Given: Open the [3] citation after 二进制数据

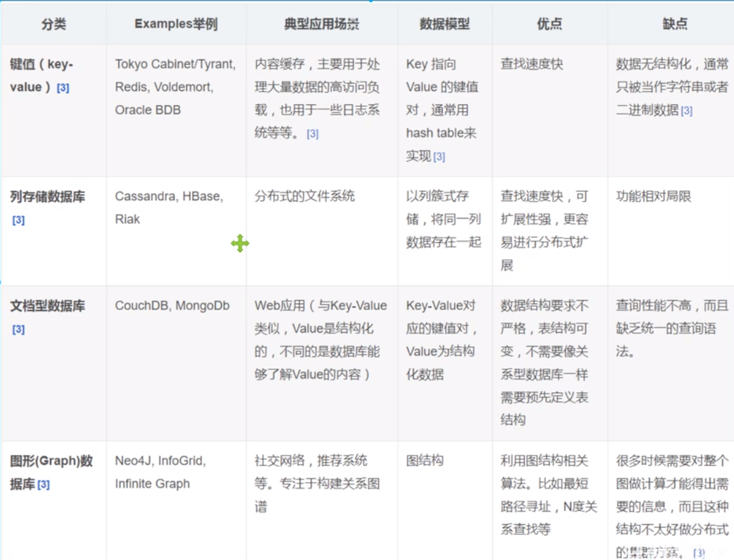Looking at the screenshot, I should click(x=686, y=111).
